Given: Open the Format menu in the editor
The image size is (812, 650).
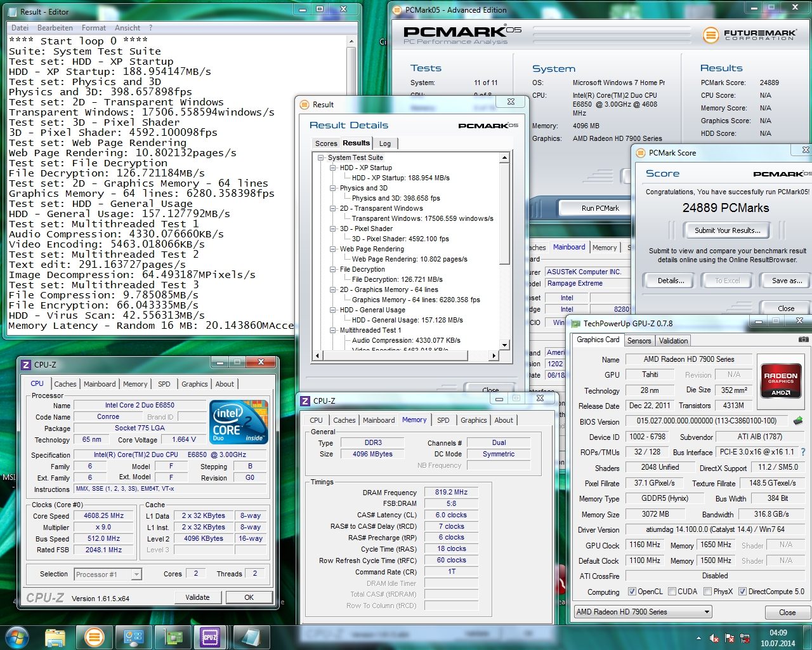Looking at the screenshot, I should (x=94, y=28).
